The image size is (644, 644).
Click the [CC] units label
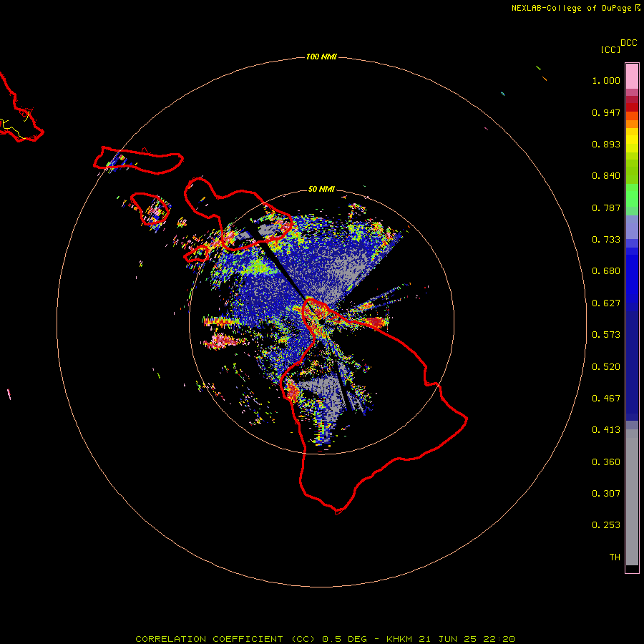click(611, 49)
